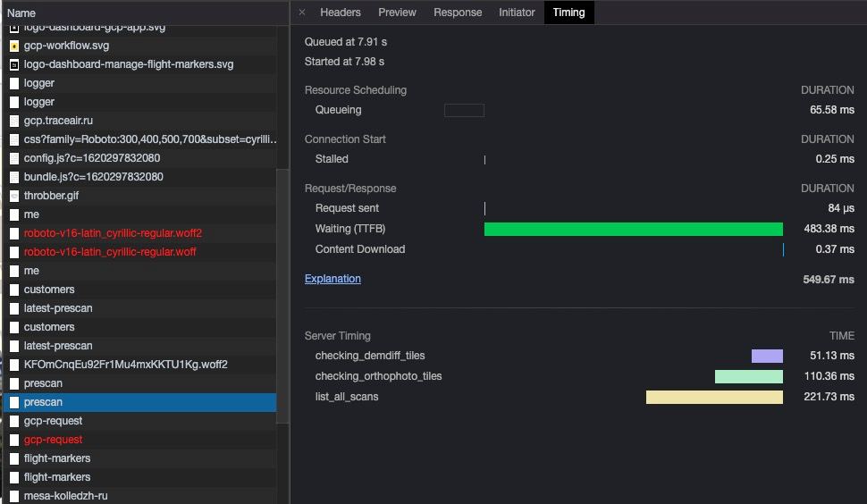Switch to the Initiator tab

click(x=517, y=13)
